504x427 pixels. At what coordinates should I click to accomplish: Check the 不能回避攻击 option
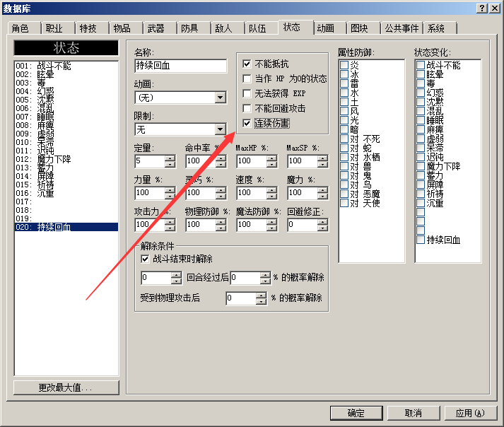(247, 108)
